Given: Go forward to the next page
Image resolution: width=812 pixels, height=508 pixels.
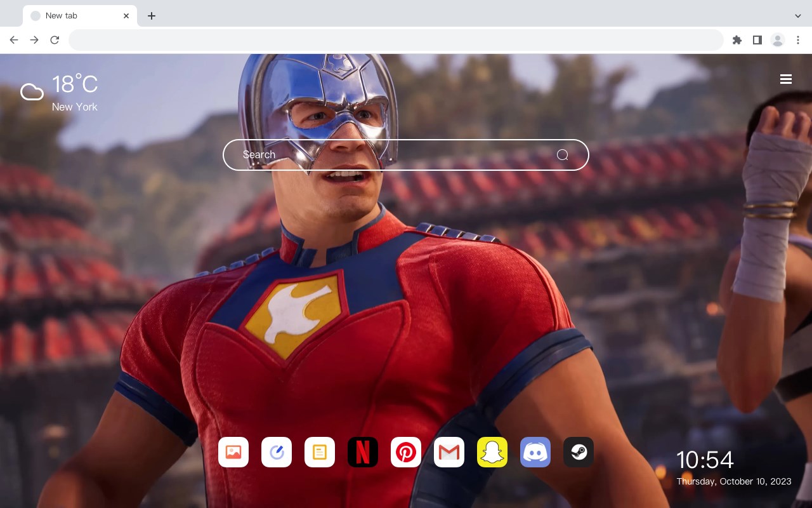Looking at the screenshot, I should click(x=34, y=40).
